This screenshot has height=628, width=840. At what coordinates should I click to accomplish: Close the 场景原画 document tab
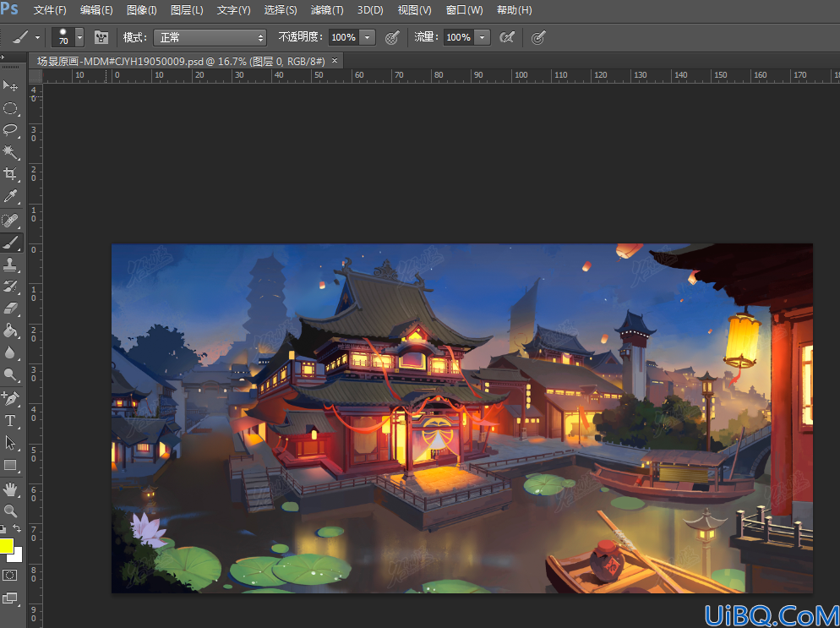pos(335,60)
